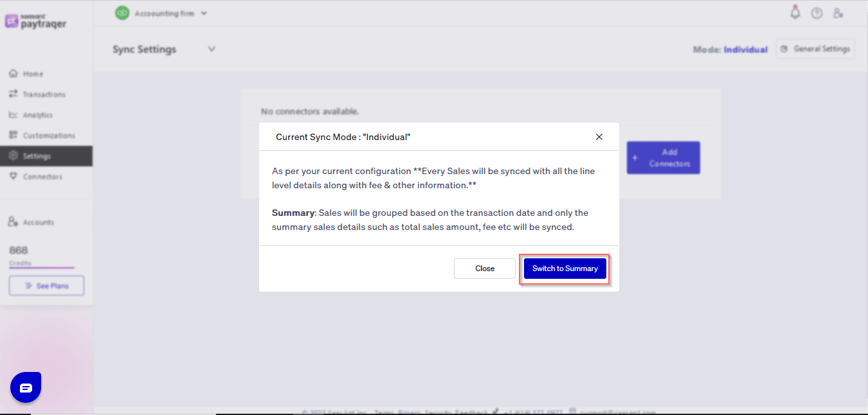Go to Analytics in sidebar
This screenshot has height=415, width=868.
pos(46,115)
